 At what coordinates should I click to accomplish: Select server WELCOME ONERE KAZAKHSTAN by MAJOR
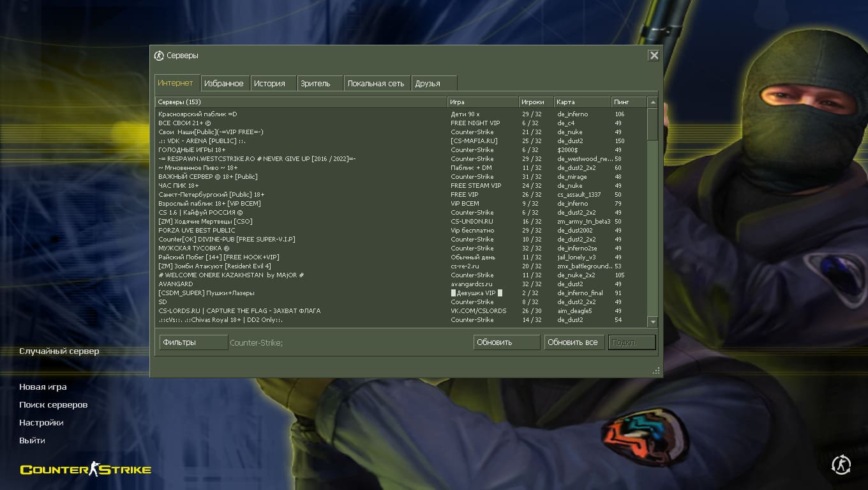401,275
